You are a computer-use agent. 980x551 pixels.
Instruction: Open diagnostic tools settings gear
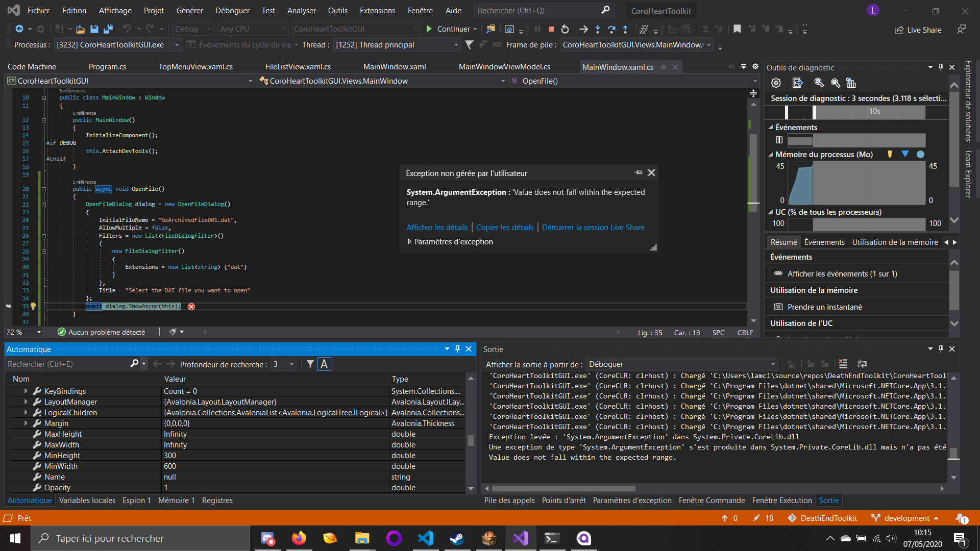pos(776,83)
